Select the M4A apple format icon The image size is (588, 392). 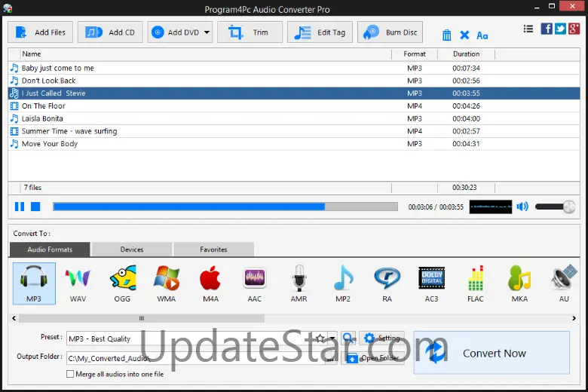click(x=211, y=283)
